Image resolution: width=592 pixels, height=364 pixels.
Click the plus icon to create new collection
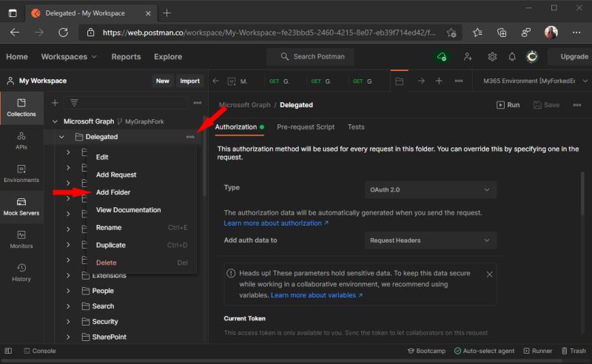(55, 103)
